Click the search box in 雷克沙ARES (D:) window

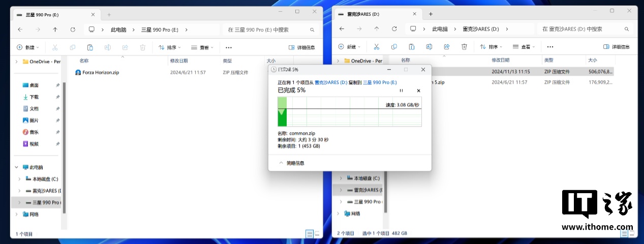(585, 29)
